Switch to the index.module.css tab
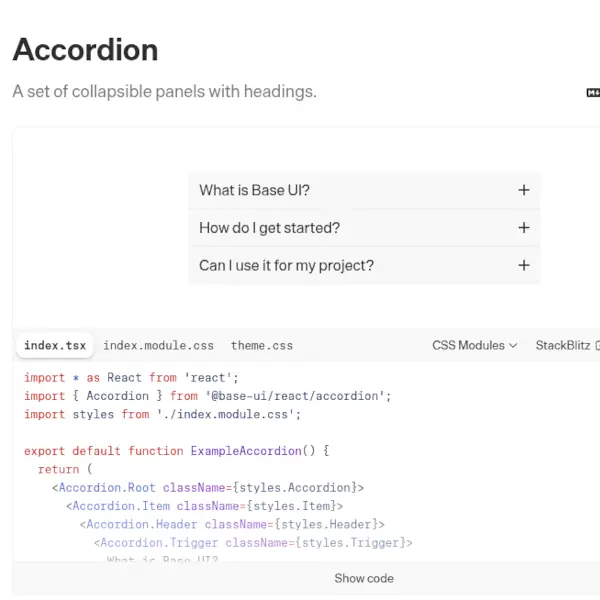Image resolution: width=600 pixels, height=600 pixels. pos(158,346)
